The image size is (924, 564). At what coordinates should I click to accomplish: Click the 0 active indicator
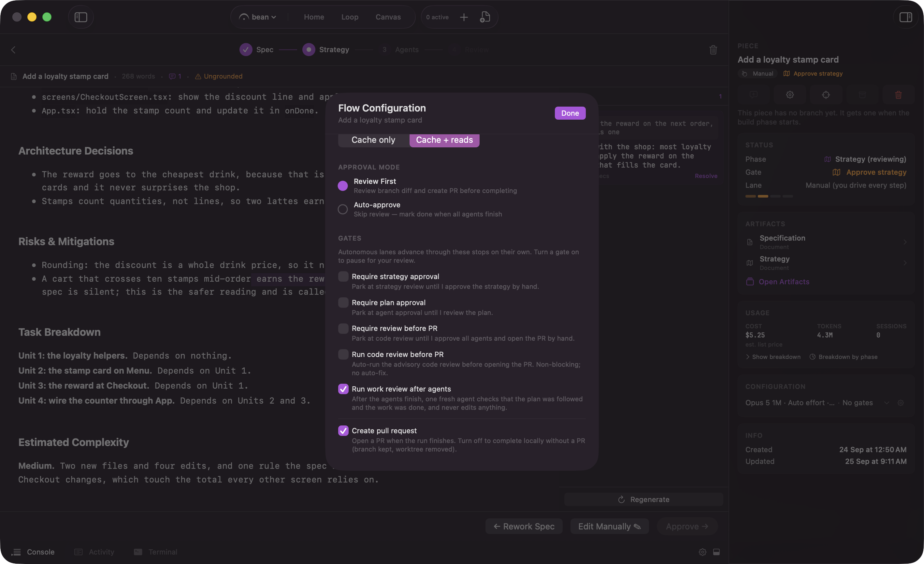click(x=437, y=17)
